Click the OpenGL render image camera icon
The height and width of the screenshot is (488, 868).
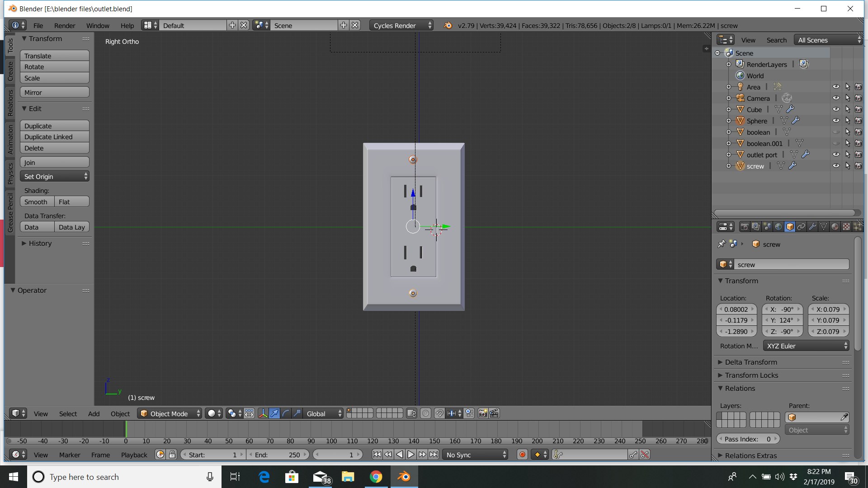483,413
